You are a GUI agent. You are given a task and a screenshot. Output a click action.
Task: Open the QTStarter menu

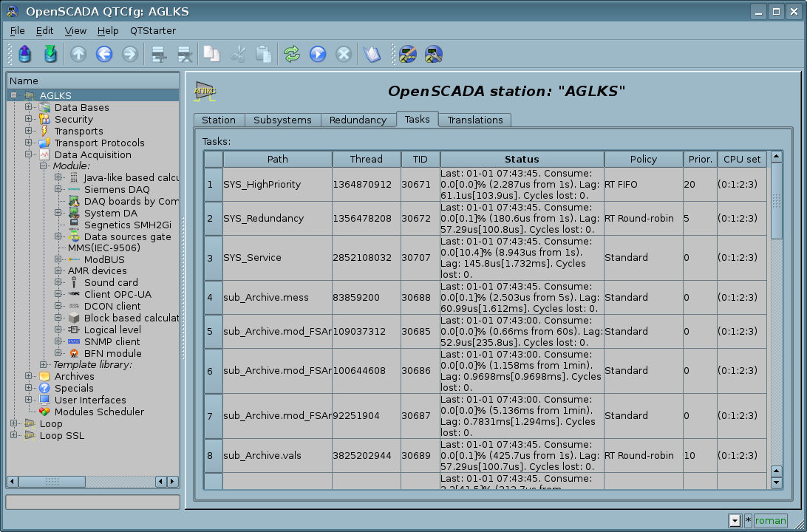coord(152,31)
